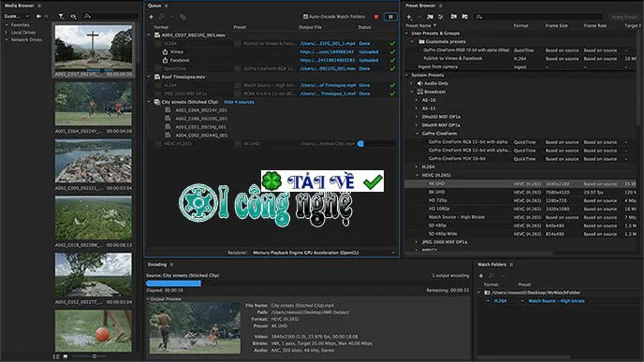Image resolution: width=644 pixels, height=362 pixels.
Task: Open Media Browser file type filter
Action: coord(61,16)
